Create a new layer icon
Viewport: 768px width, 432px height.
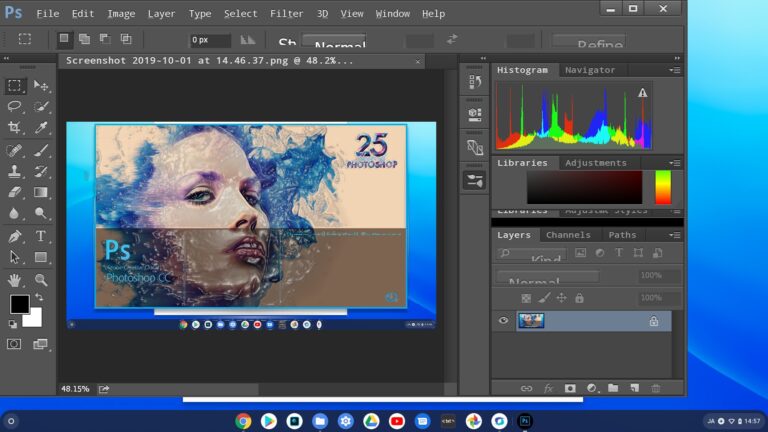point(635,388)
